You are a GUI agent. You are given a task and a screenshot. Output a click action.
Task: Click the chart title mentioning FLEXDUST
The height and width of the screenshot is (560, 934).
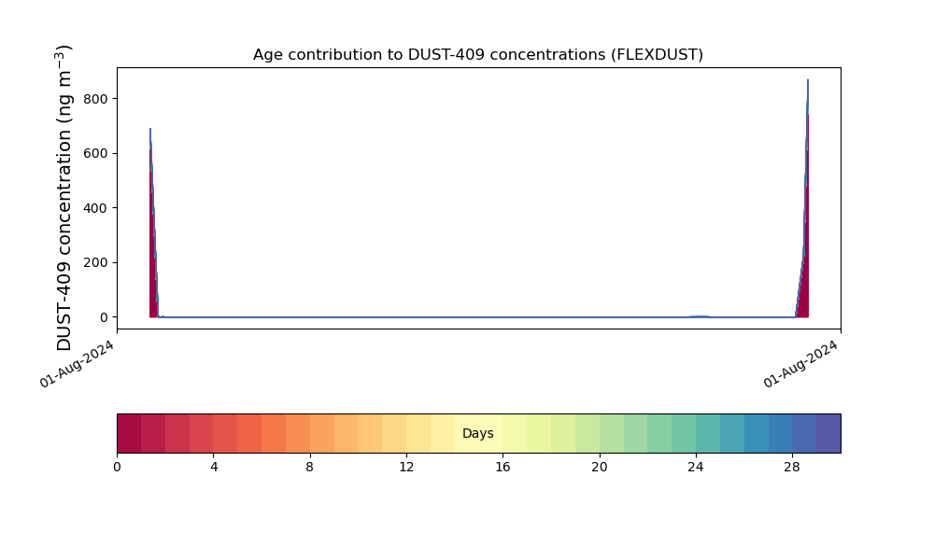(x=477, y=55)
